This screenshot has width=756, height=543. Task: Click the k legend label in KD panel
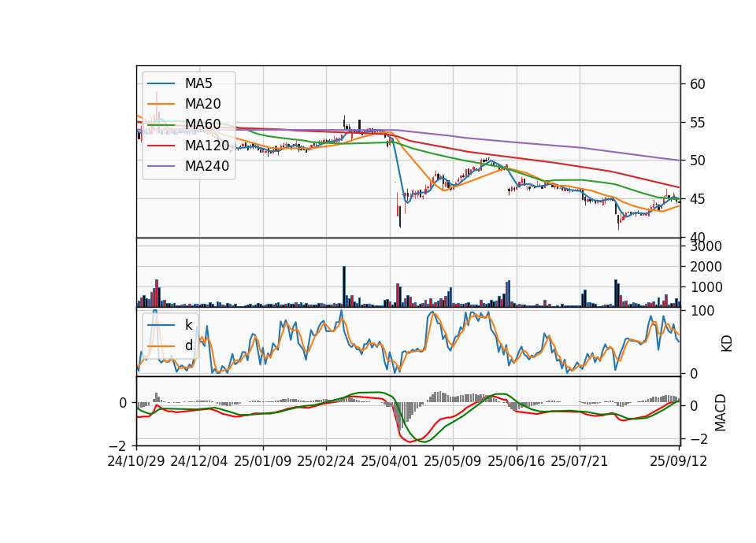coord(188,325)
